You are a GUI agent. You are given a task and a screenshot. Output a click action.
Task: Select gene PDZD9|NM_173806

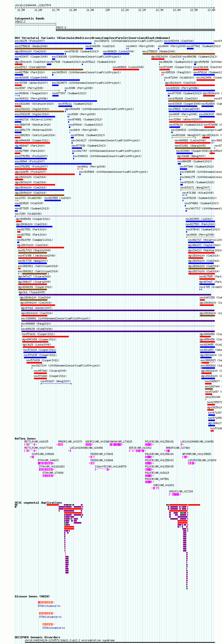(x=102, y=455)
